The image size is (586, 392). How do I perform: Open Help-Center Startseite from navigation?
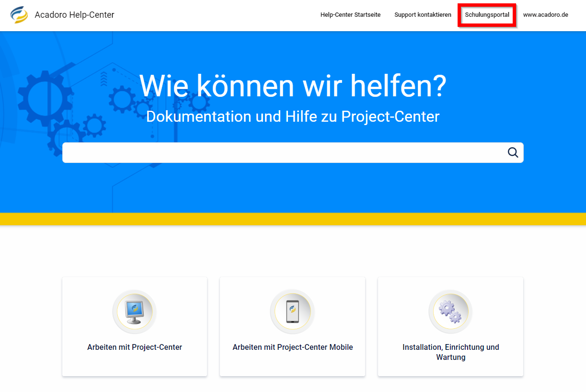(350, 15)
